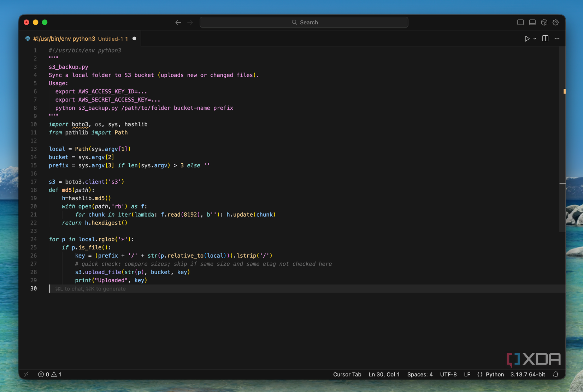Toggle Cursor Tab in the status bar

click(347, 374)
